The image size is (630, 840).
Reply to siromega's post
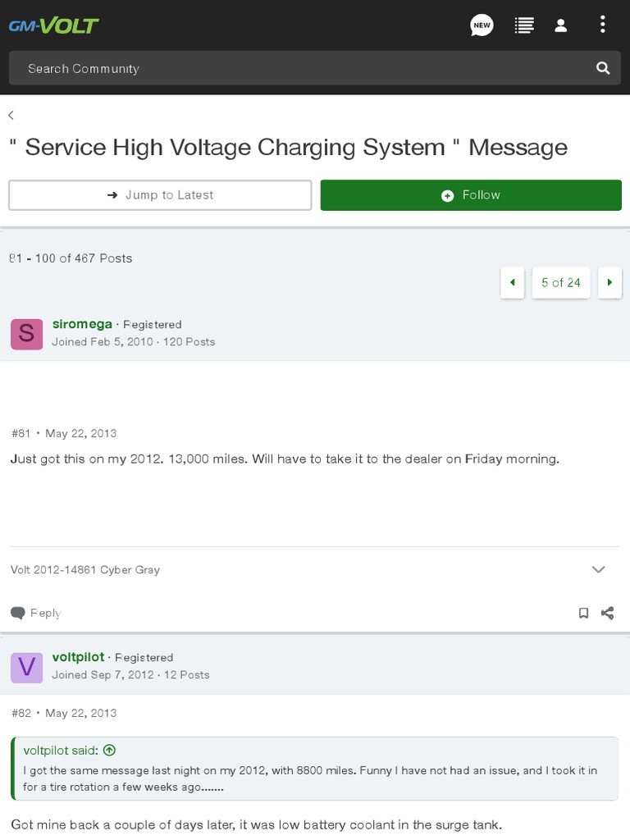(x=36, y=613)
